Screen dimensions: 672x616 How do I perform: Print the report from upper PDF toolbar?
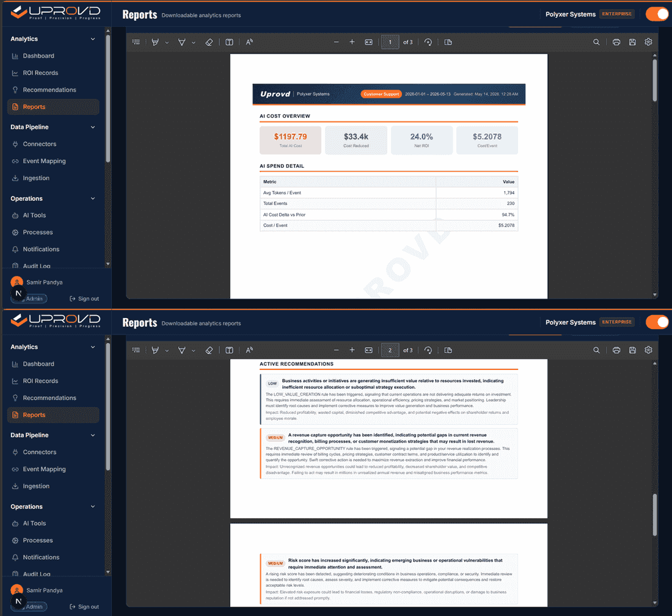tap(616, 42)
